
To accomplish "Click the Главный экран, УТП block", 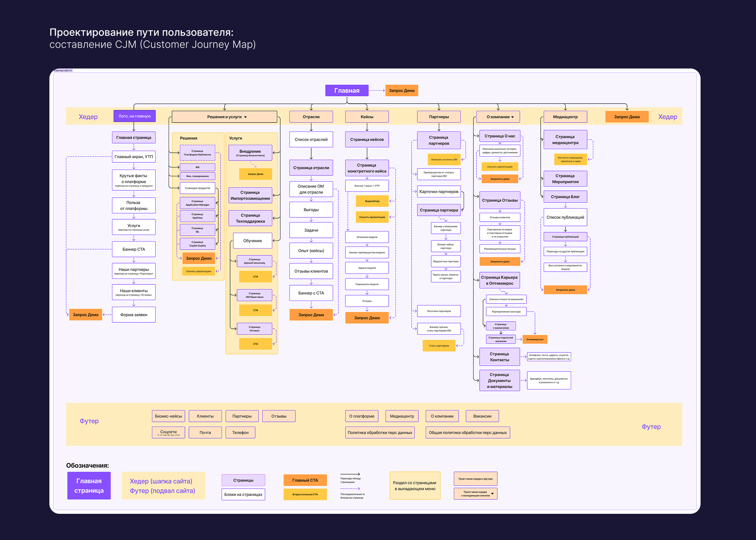I will [x=134, y=156].
